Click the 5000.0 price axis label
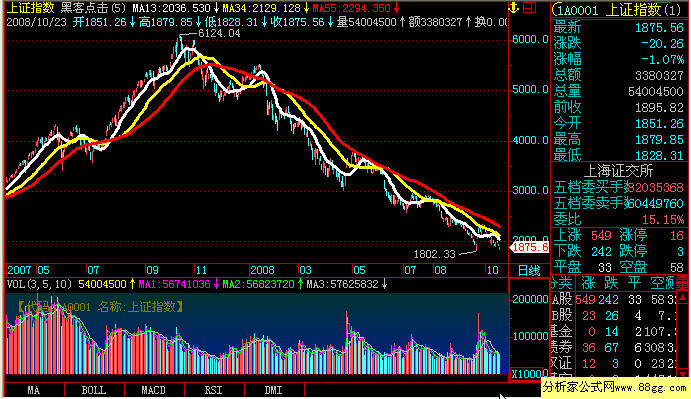This screenshot has height=399, width=691. (x=530, y=89)
